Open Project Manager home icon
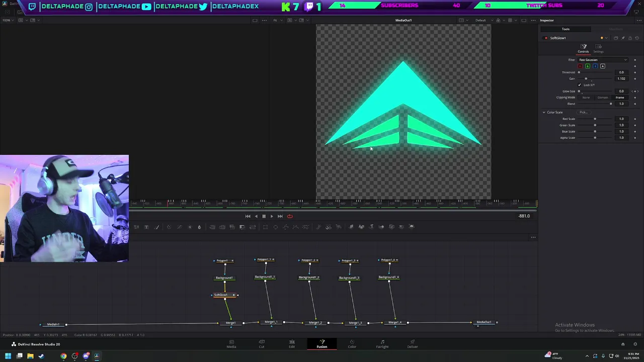This screenshot has width=644, height=362. [623, 344]
